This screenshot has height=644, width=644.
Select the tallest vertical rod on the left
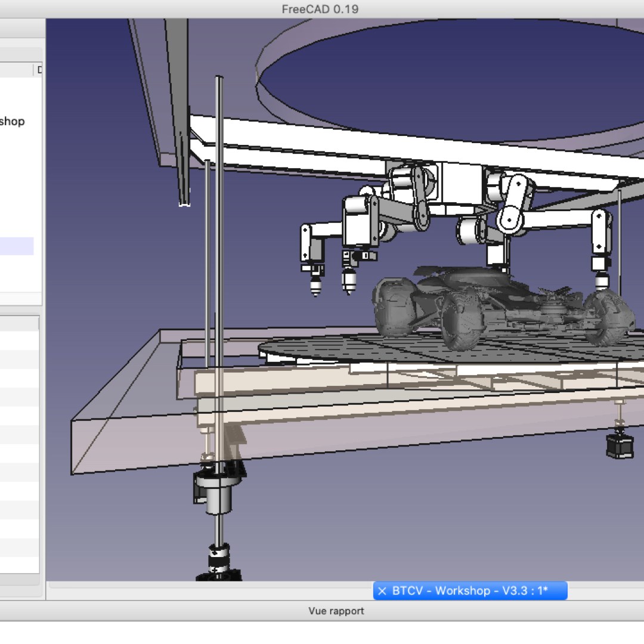point(219,239)
